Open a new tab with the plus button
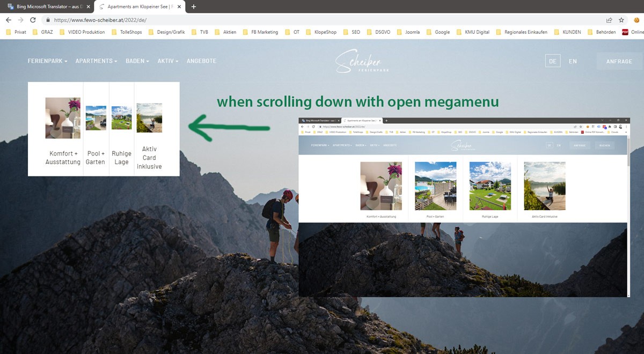This screenshot has width=644, height=354. [x=194, y=6]
